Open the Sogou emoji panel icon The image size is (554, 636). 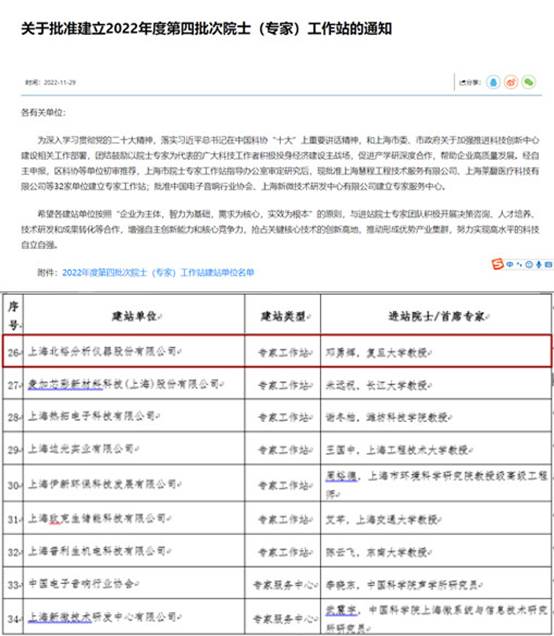coord(529,264)
